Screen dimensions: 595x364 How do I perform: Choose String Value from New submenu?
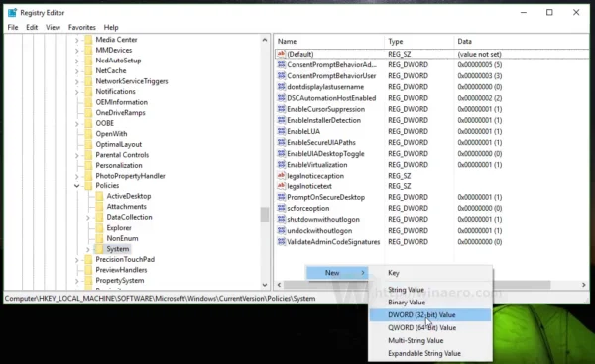430,290
